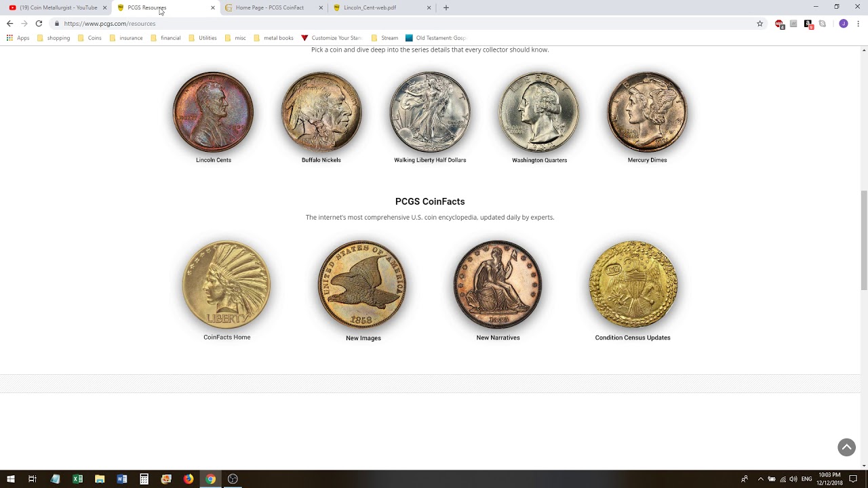This screenshot has height=488, width=868.
Task: Open the Calculator taskbar icon
Action: 144,479
